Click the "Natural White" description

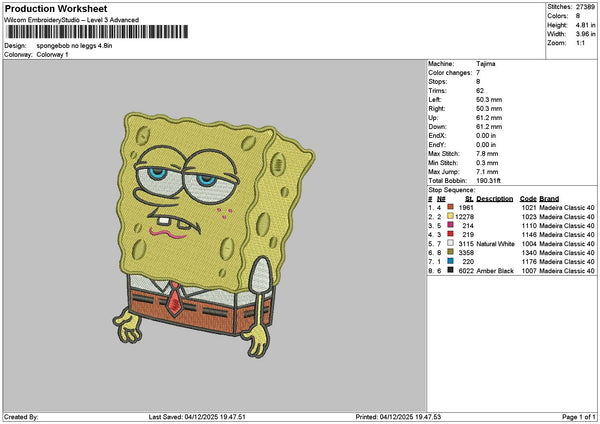(496, 244)
